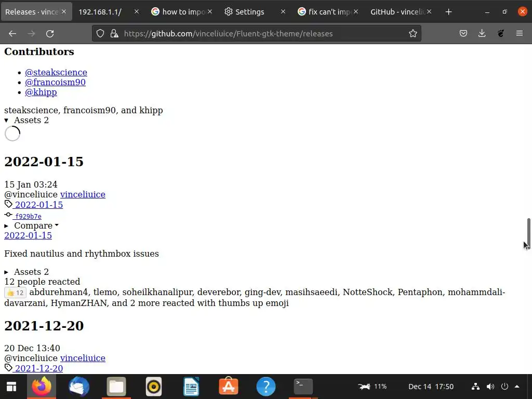The width and height of the screenshot is (532, 399).
Task: Show the downloads panel
Action: pos(482,33)
